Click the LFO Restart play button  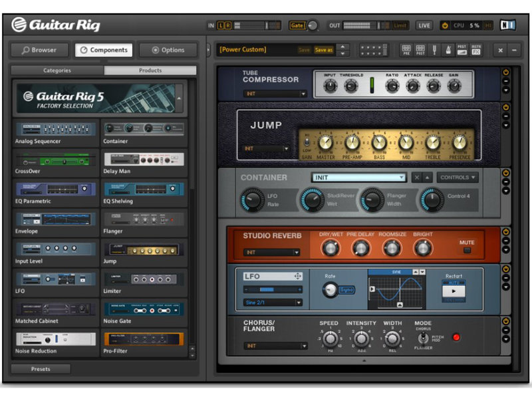[454, 291]
